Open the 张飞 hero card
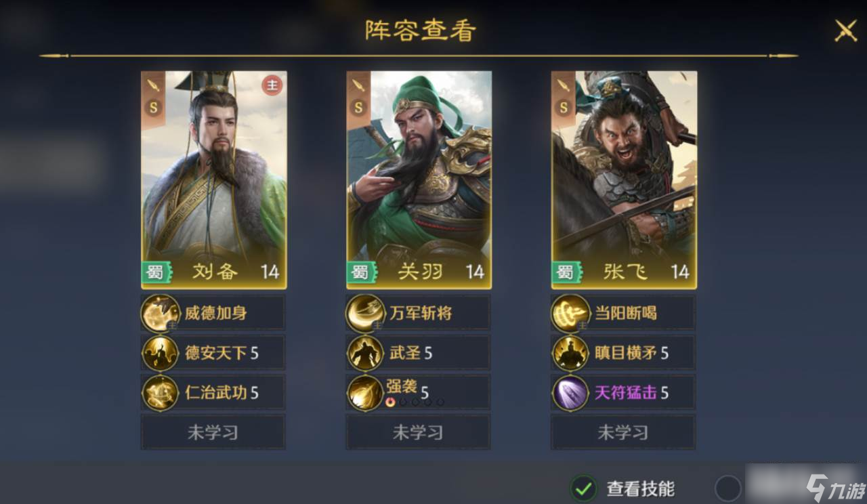 tap(625, 180)
